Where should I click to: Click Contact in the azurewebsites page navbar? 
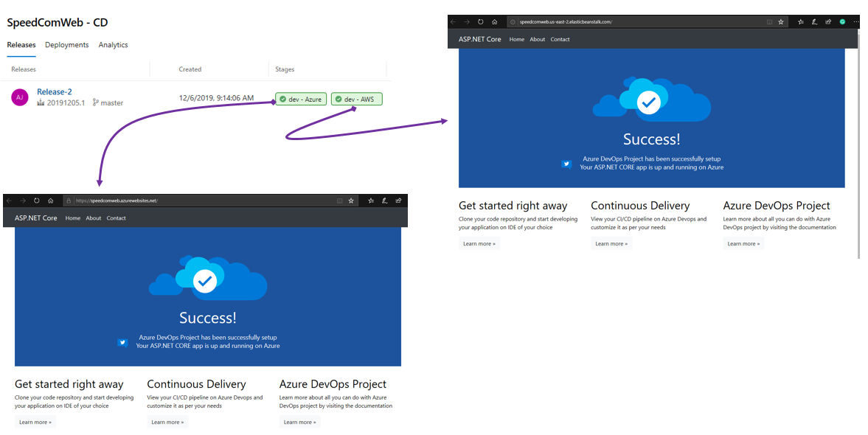tap(116, 218)
